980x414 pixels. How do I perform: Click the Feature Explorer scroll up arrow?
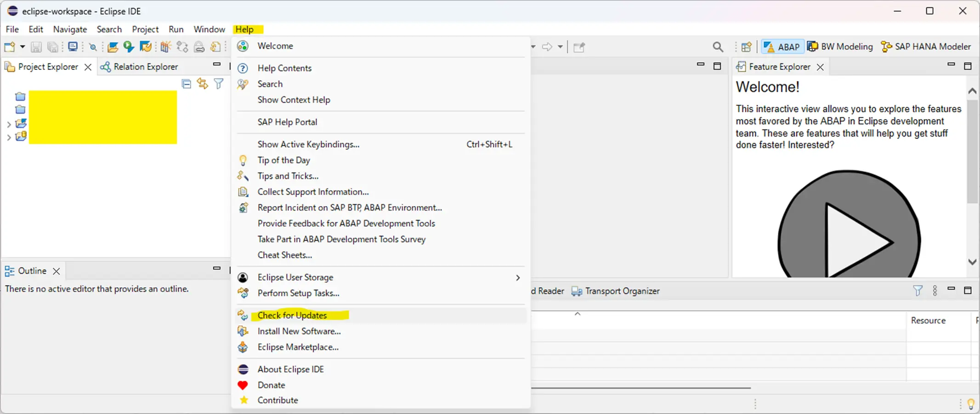[972, 91]
